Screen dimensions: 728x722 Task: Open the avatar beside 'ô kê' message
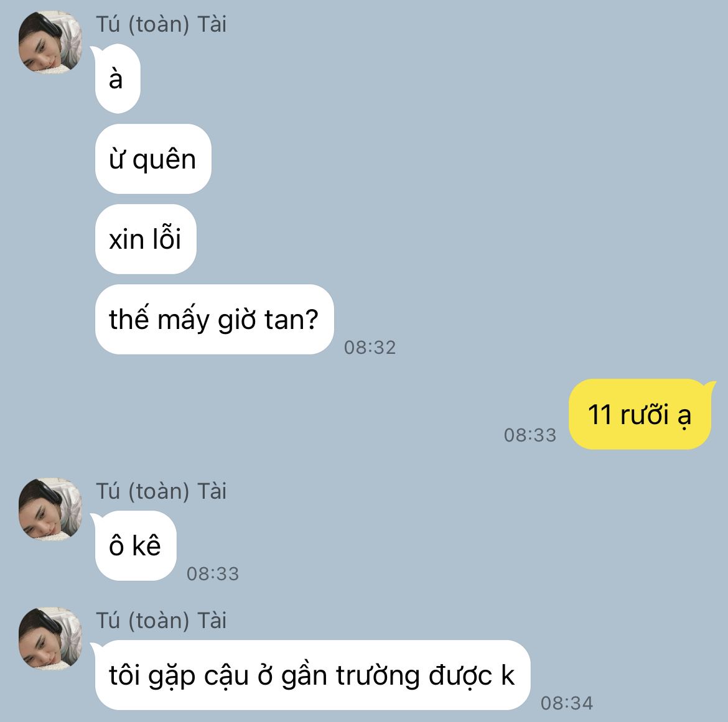(x=50, y=509)
